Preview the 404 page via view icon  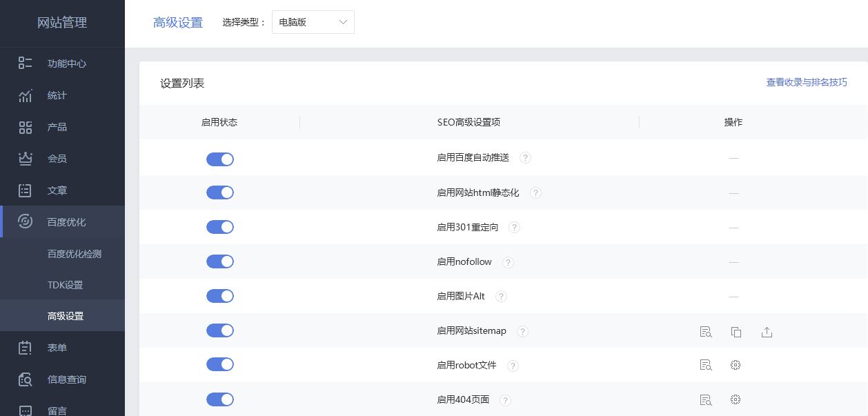705,399
